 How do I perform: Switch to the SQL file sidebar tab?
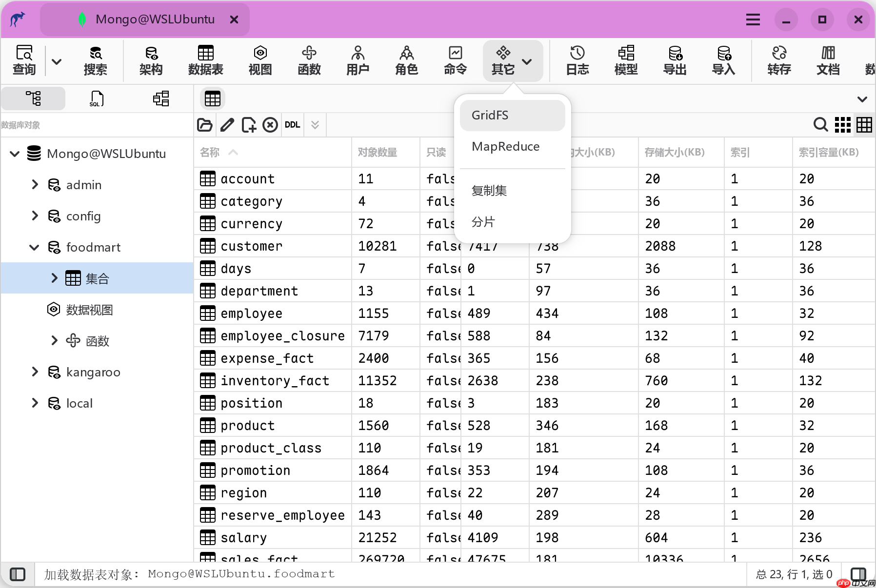[x=97, y=98]
